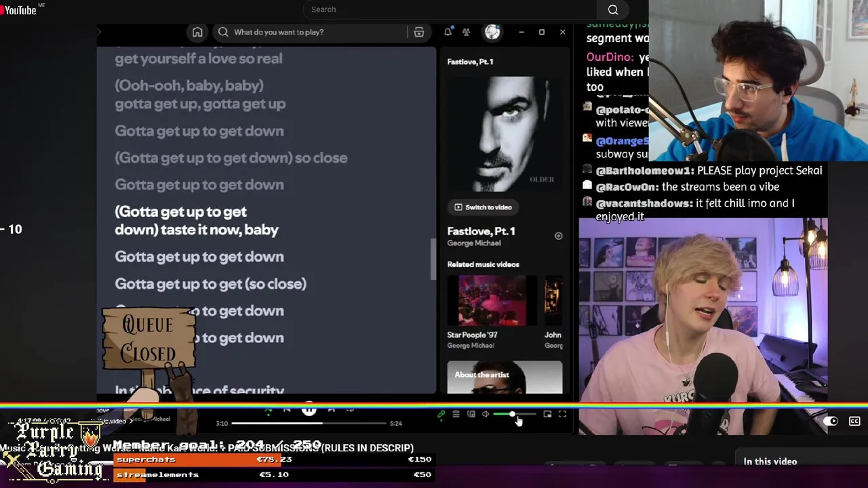This screenshot has height=488, width=868.
Task: Click the 'Related music videos' heading
Action: point(483,264)
